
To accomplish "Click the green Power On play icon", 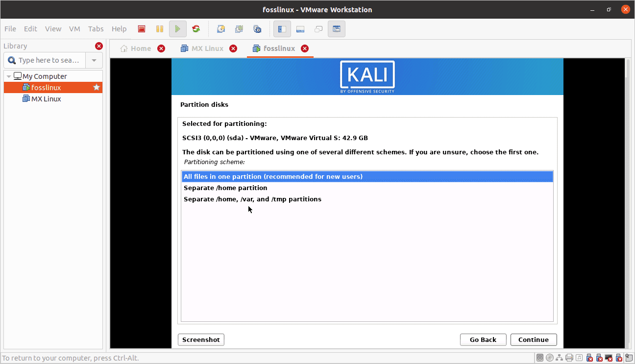I will pyautogui.click(x=178, y=29).
